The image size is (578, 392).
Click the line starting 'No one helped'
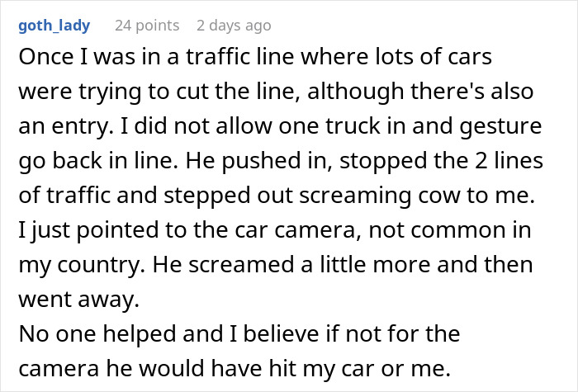[x=239, y=333]
